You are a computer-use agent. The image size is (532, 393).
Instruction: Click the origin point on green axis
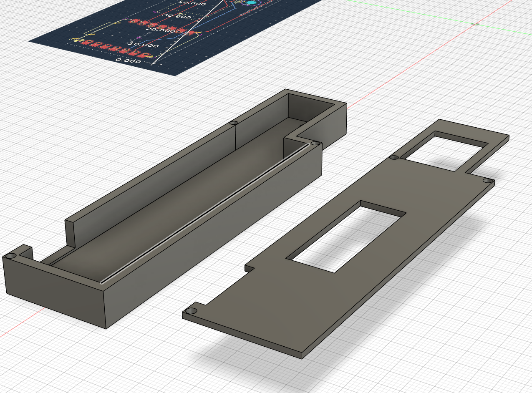[x=475, y=24]
